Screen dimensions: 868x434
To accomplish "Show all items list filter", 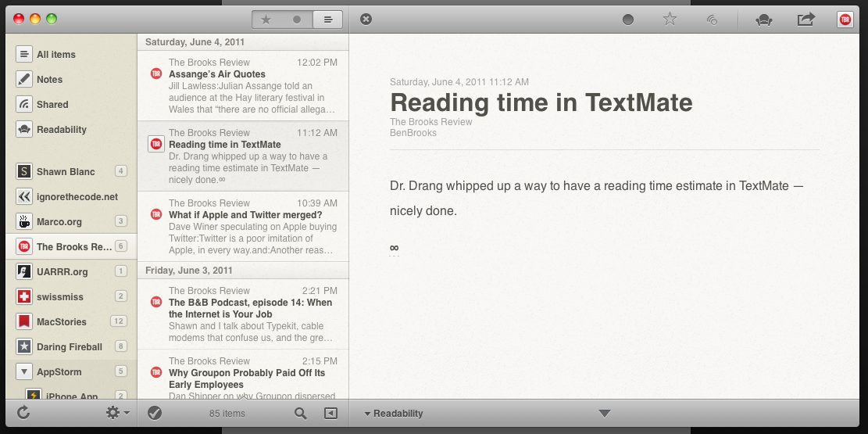I will pos(327,20).
